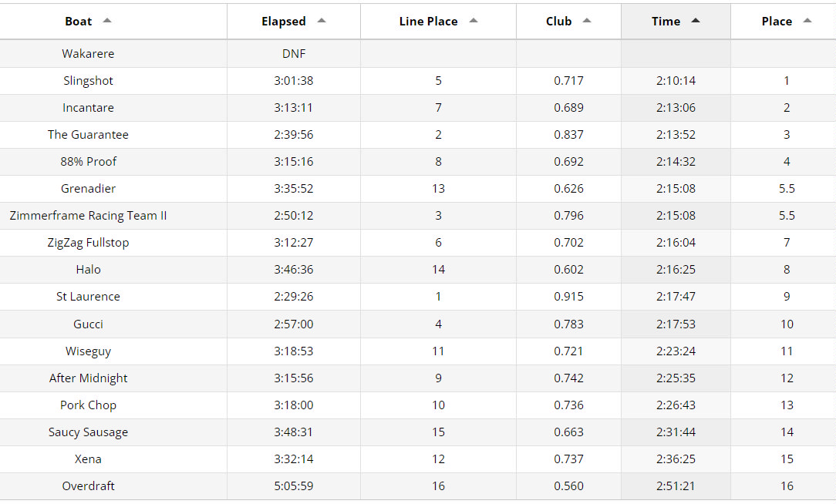
Task: Click St Laurence's elapsed time 2:29:26
Action: point(293,297)
